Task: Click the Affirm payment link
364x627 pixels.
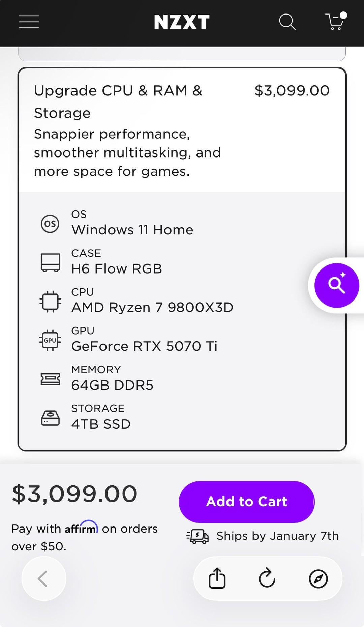Action: click(x=81, y=528)
